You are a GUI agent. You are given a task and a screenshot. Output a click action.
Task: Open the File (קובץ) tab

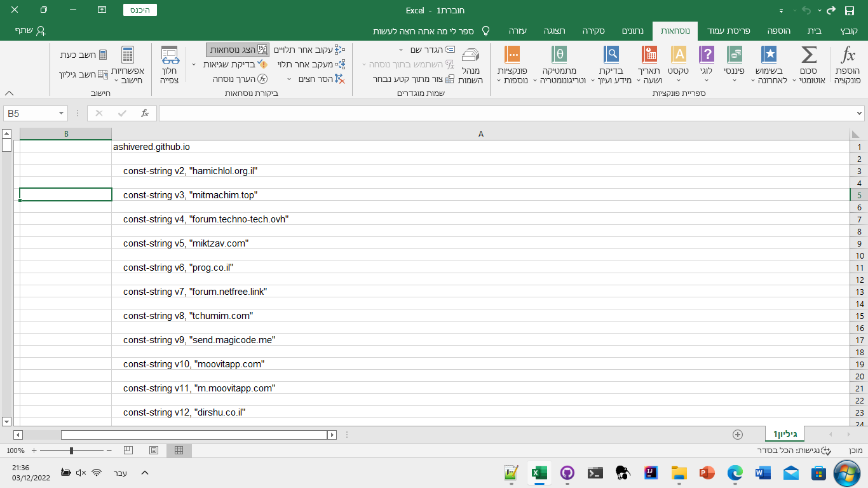tap(849, 30)
